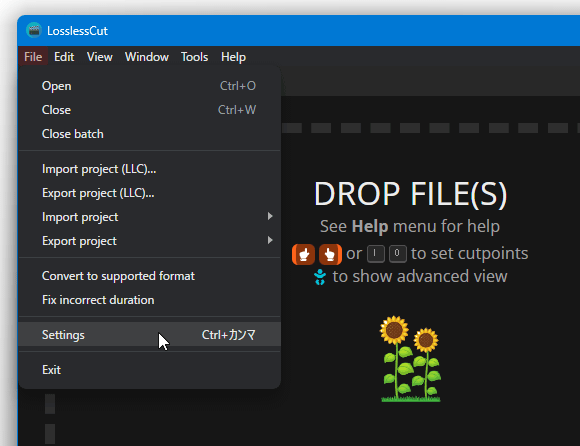The image size is (580, 446).
Task: Click the DROP FILE(S) heading text
Action: point(410,194)
